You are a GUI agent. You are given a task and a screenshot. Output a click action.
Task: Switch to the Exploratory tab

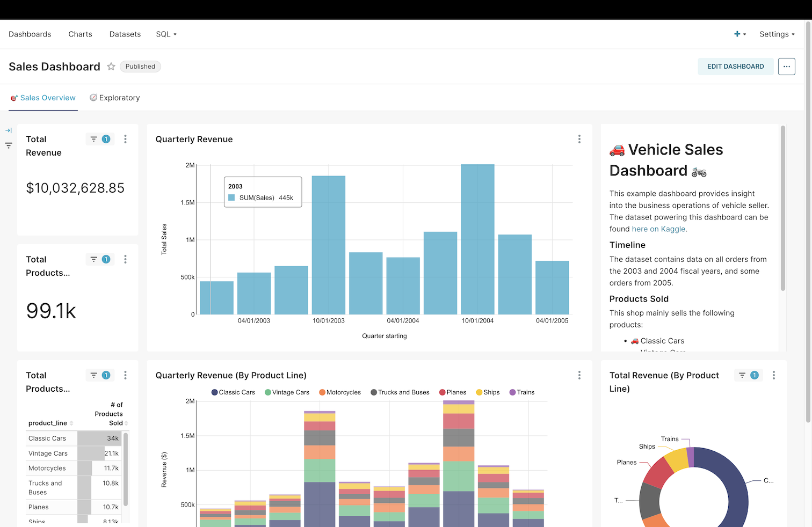coord(115,98)
